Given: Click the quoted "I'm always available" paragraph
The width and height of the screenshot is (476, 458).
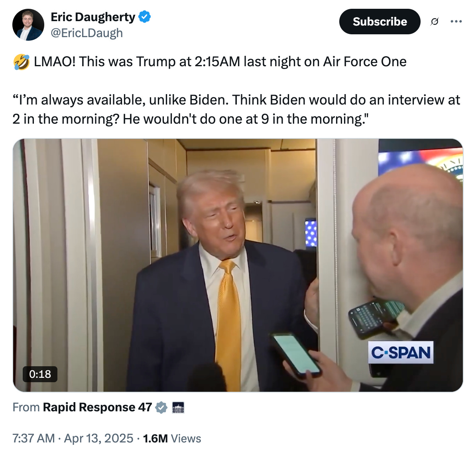Looking at the screenshot, I should [236, 109].
